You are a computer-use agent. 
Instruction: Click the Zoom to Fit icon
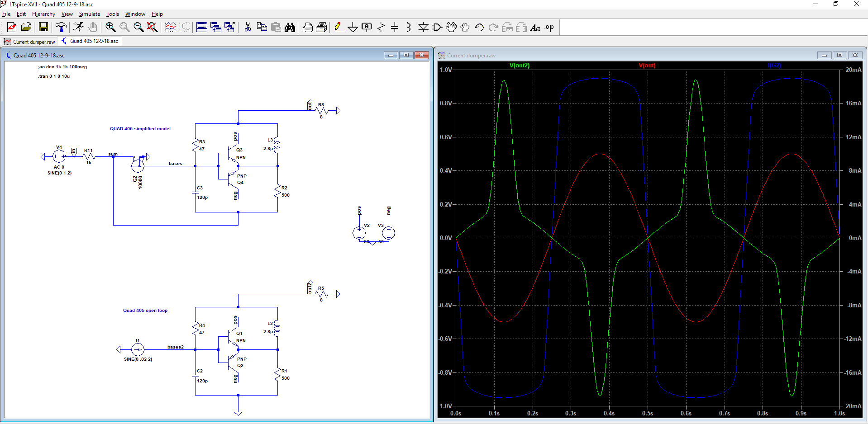coord(153,28)
